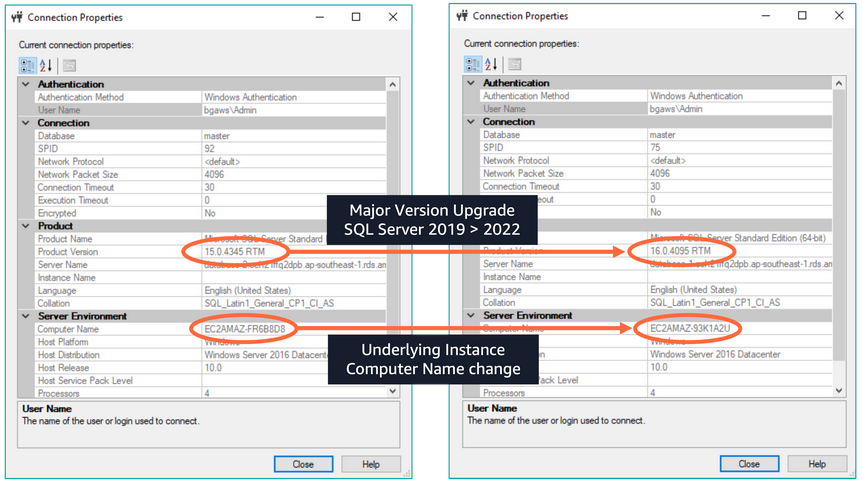Select computer name EC2AMAZ-93K1A2U value
The width and height of the screenshot is (862, 484).
pos(690,328)
